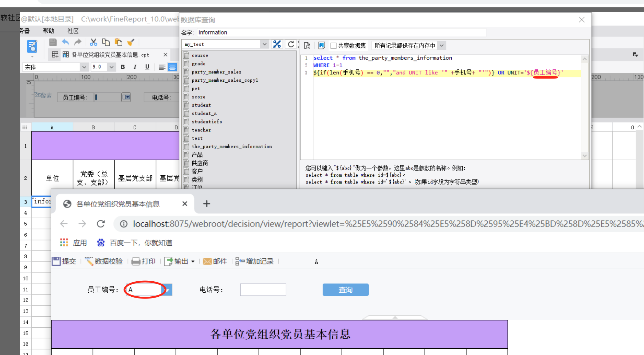Screen dimensions: 644x355
Task: Select the_party_members_information table in list
Action: [232, 146]
